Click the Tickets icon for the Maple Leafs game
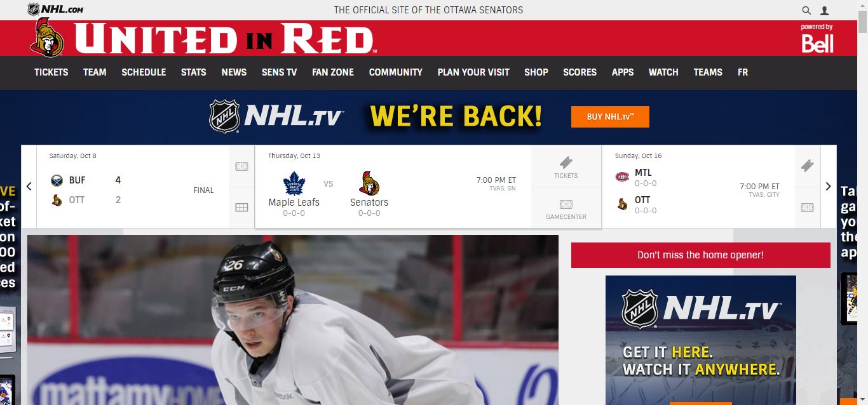 point(566,166)
